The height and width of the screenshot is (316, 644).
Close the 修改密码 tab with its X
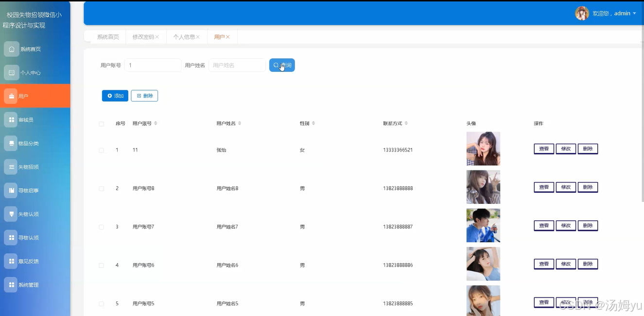point(157,37)
